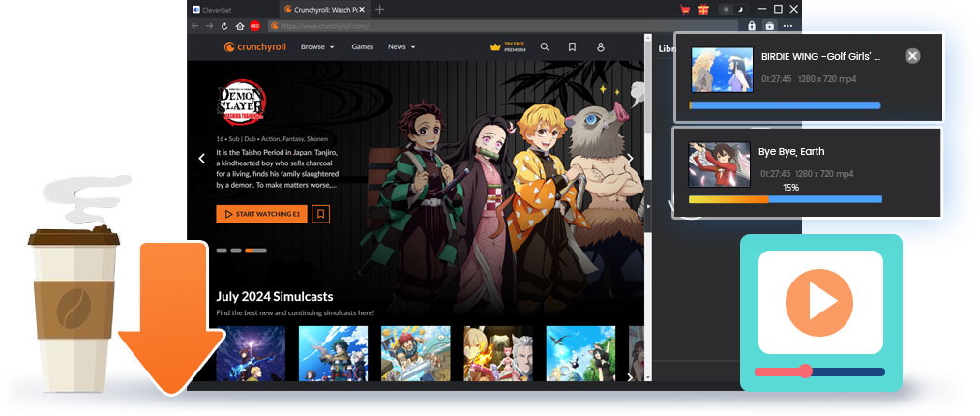The width and height of the screenshot is (980, 416).
Task: Click the shopping cart icon
Action: [x=685, y=9]
